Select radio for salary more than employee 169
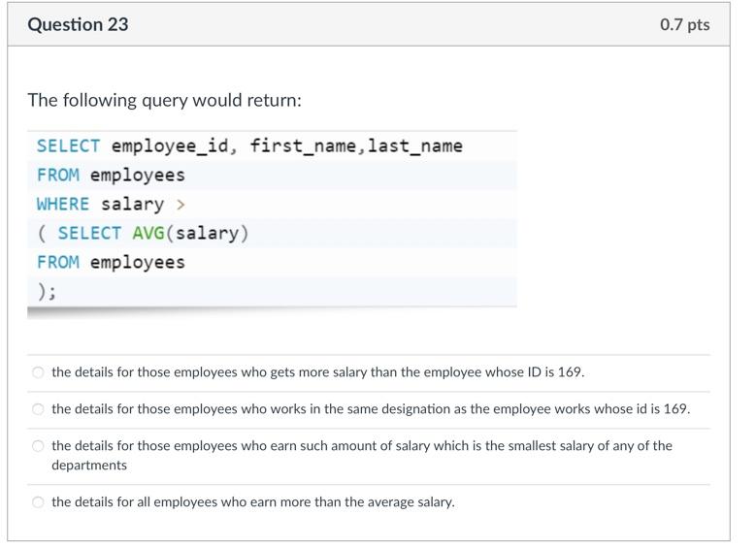 (38, 372)
